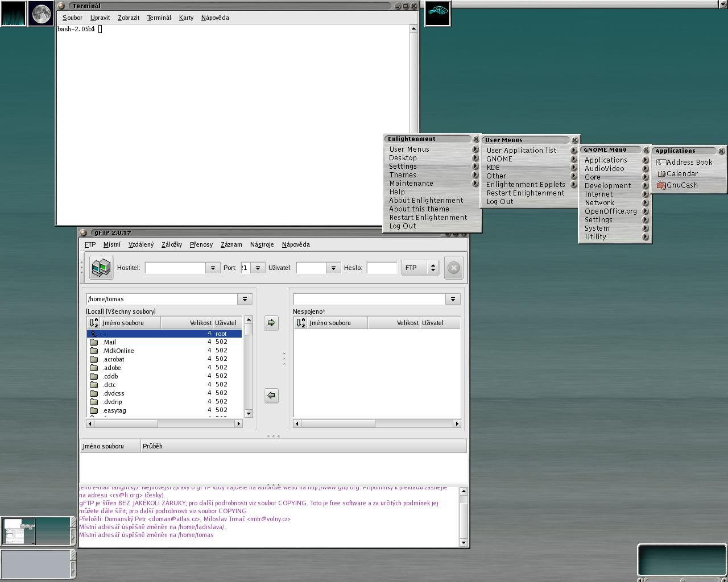Click the fish icon at top
728x582 pixels.
click(x=437, y=13)
